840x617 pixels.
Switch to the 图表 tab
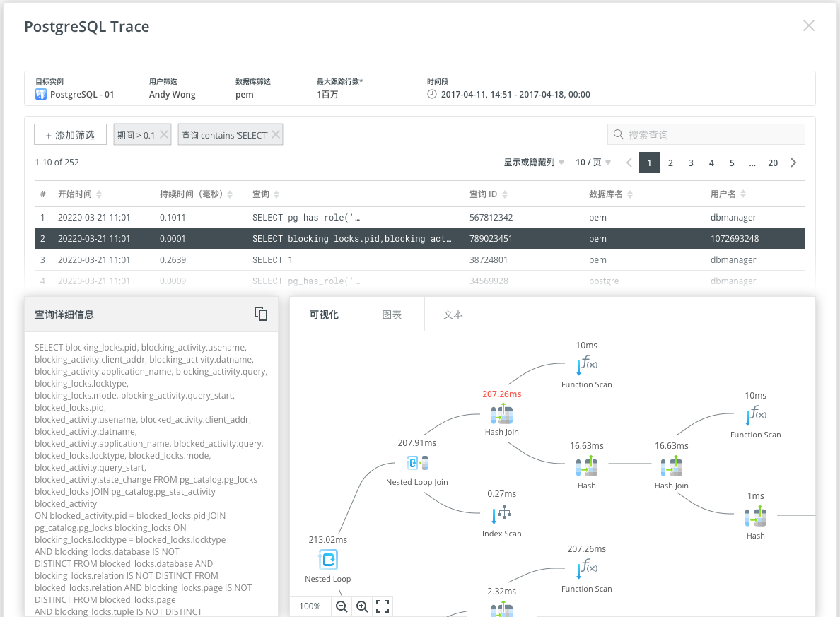coord(392,315)
